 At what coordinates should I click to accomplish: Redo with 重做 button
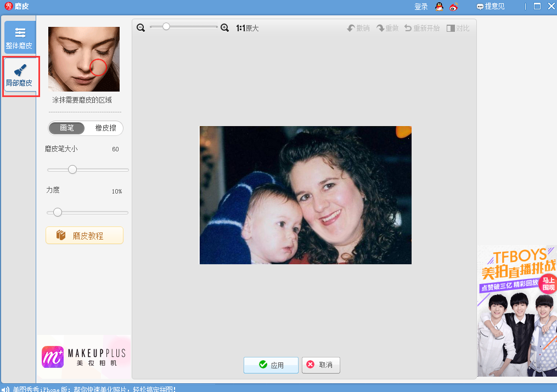pyautogui.click(x=387, y=29)
